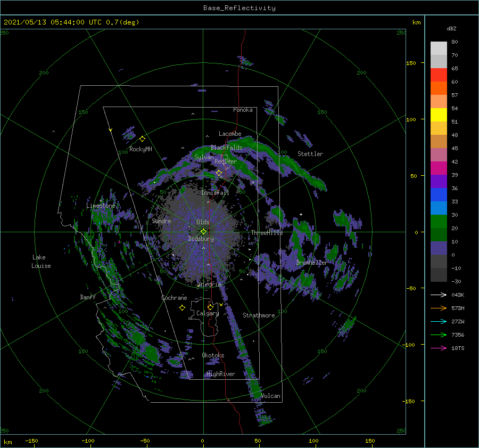Image resolution: width=479 pixels, height=448 pixels.
Task: Click the Banff label on map
Action: [88, 297]
